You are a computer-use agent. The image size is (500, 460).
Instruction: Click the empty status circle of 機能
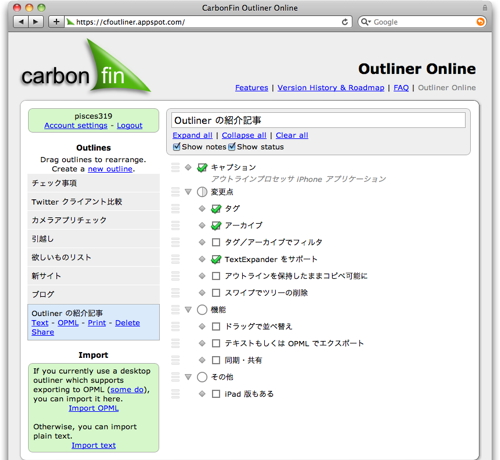202,310
